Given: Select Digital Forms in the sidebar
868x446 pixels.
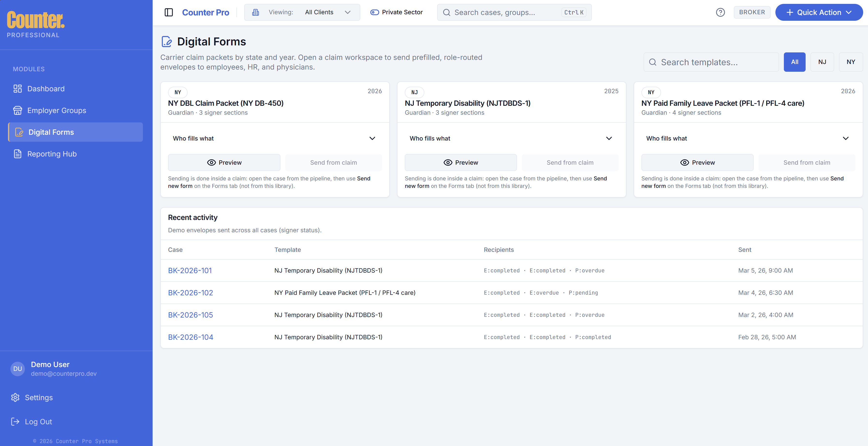Looking at the screenshot, I should click(51, 132).
